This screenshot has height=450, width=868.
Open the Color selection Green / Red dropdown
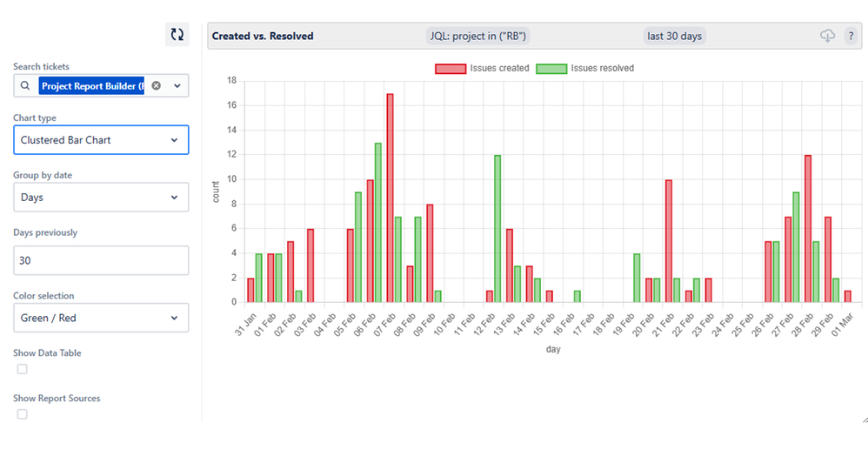101,318
